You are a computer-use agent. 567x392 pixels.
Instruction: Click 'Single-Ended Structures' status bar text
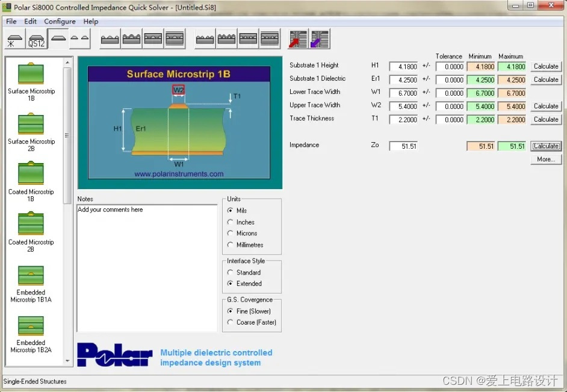click(35, 382)
